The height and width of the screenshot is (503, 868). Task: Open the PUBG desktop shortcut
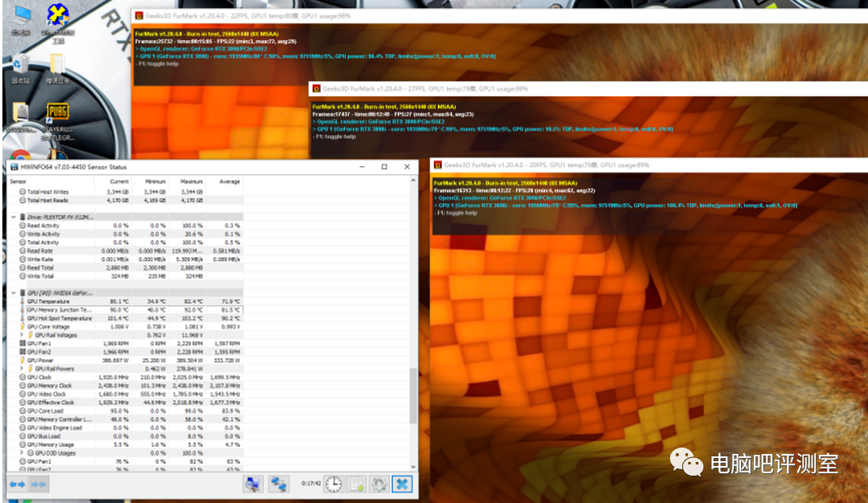tap(58, 113)
